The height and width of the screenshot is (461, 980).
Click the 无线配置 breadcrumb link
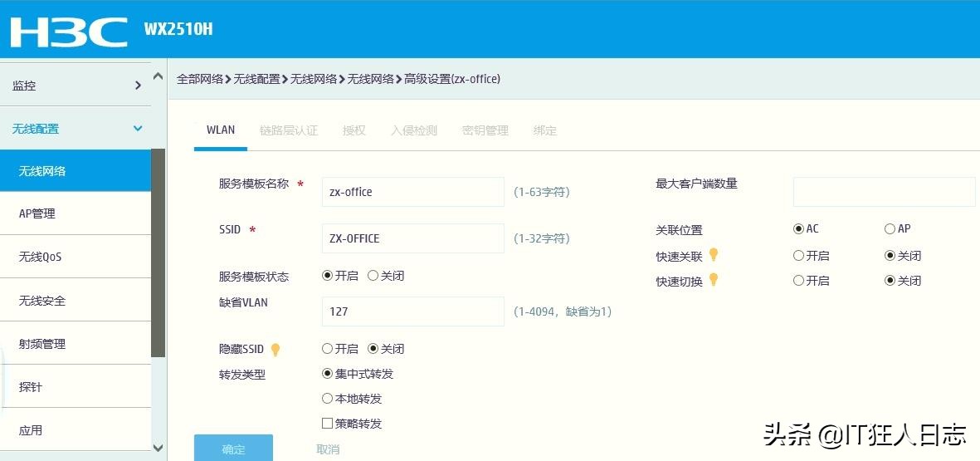click(x=257, y=79)
